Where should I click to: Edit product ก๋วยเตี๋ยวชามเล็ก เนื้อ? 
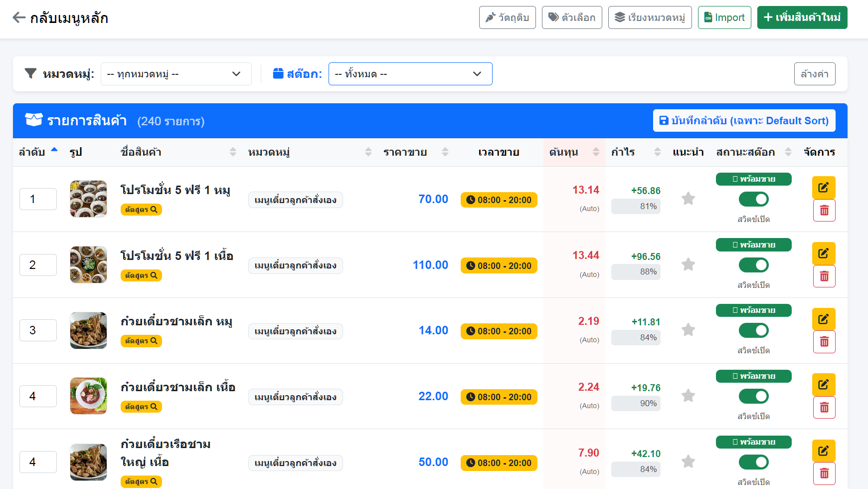click(x=824, y=385)
